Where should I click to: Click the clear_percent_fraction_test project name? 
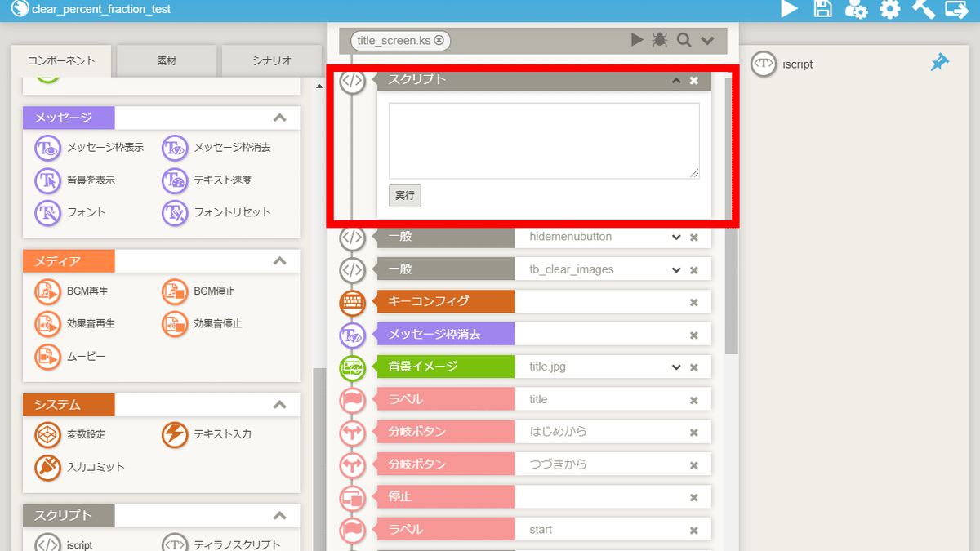[x=101, y=9]
